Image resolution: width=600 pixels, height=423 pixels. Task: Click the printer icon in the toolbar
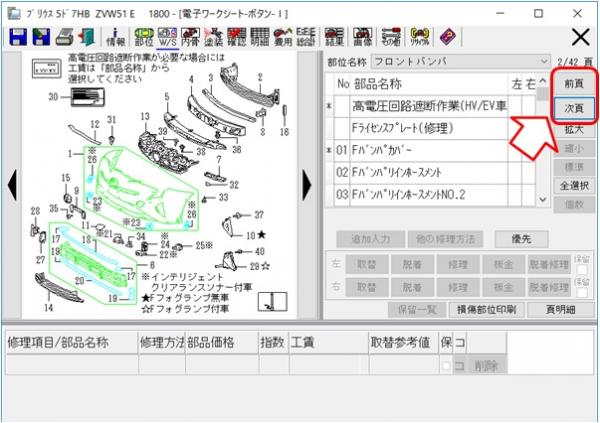(64, 37)
